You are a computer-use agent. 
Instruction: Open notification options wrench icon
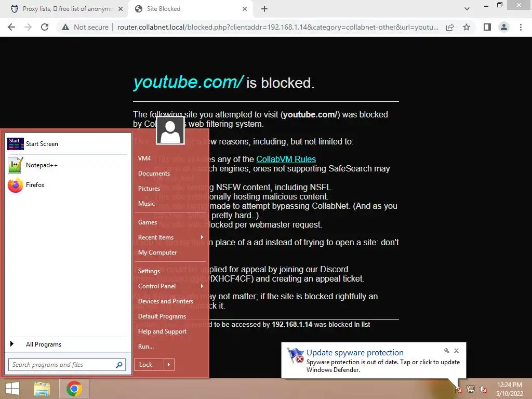tap(446, 351)
